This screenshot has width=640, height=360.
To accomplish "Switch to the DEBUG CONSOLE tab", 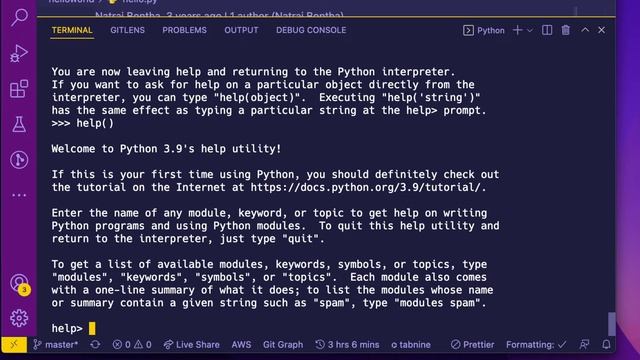I will point(311,30).
